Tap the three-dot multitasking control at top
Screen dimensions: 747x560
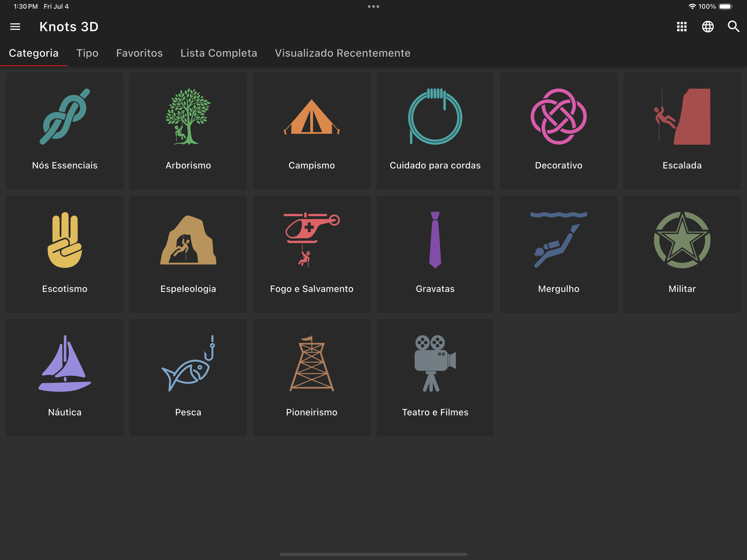point(373,7)
